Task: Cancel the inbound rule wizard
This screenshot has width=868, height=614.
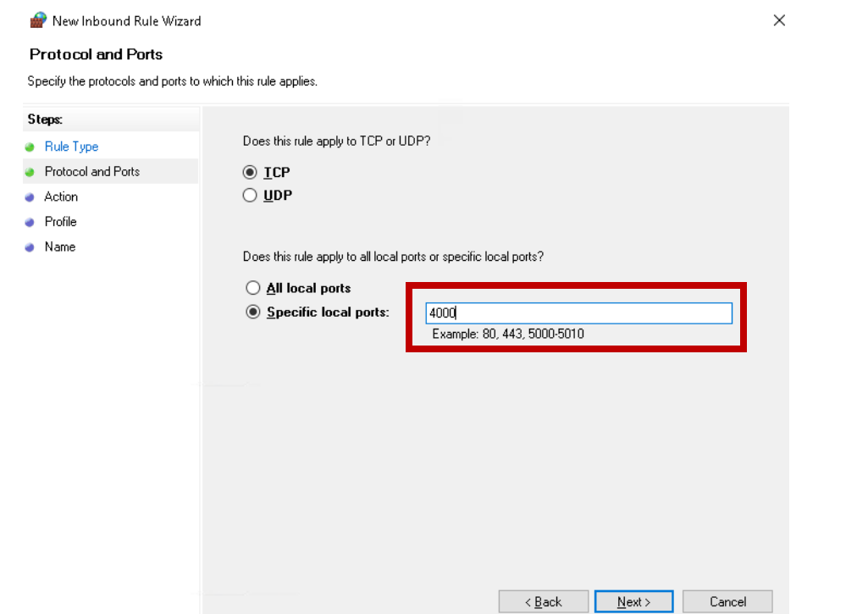Action: [727, 601]
